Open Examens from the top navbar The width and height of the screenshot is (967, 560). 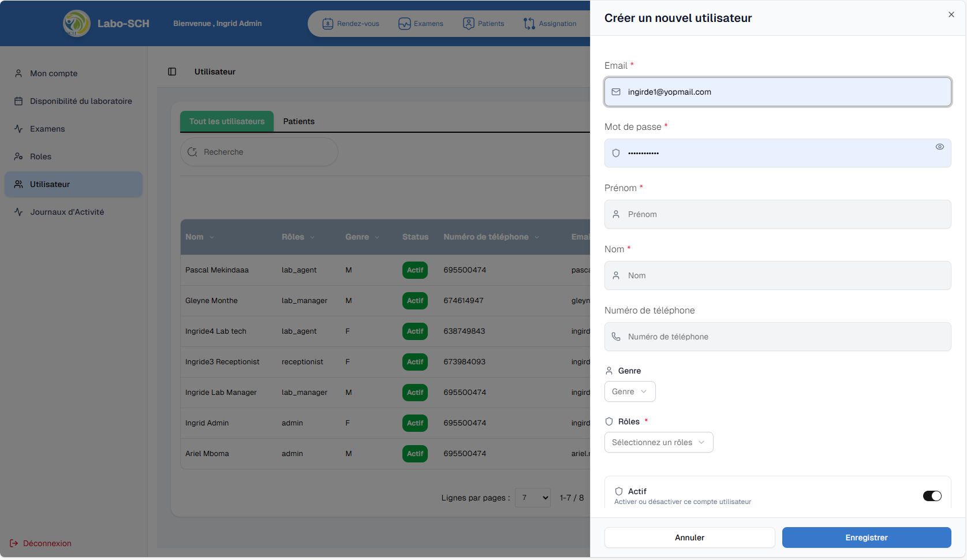421,24
